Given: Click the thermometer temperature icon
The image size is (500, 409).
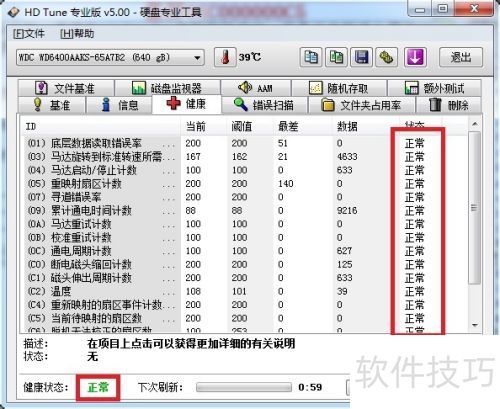Looking at the screenshot, I should (225, 57).
